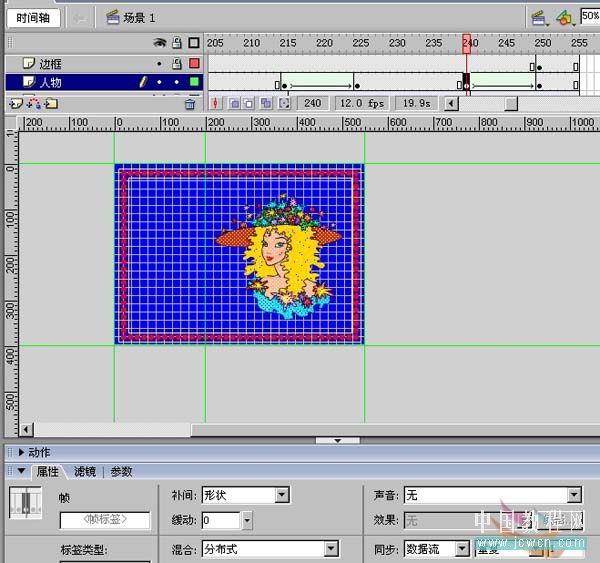Click the red playhead at frame 240
The image size is (600, 563).
(466, 42)
